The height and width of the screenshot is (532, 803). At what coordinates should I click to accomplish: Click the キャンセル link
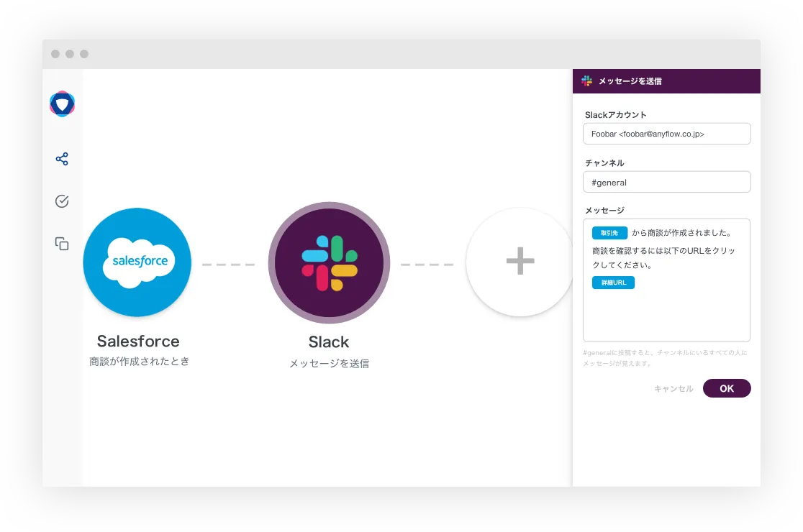pyautogui.click(x=673, y=389)
